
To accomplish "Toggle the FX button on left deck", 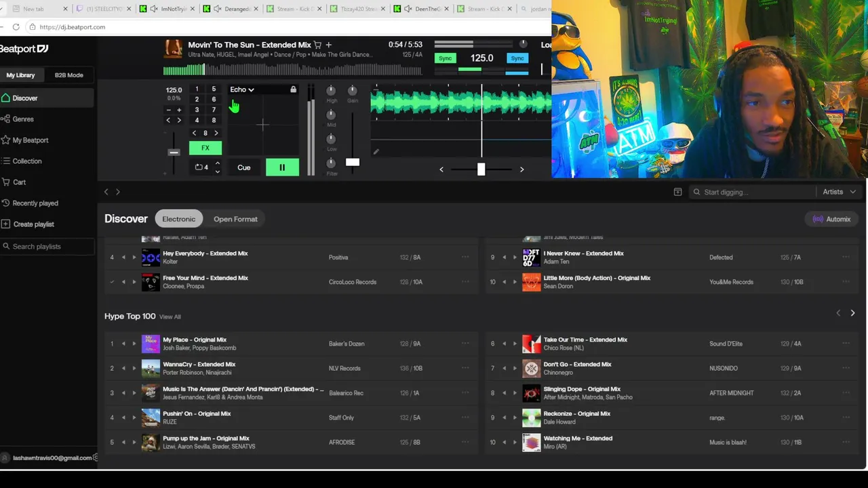I will [x=205, y=148].
